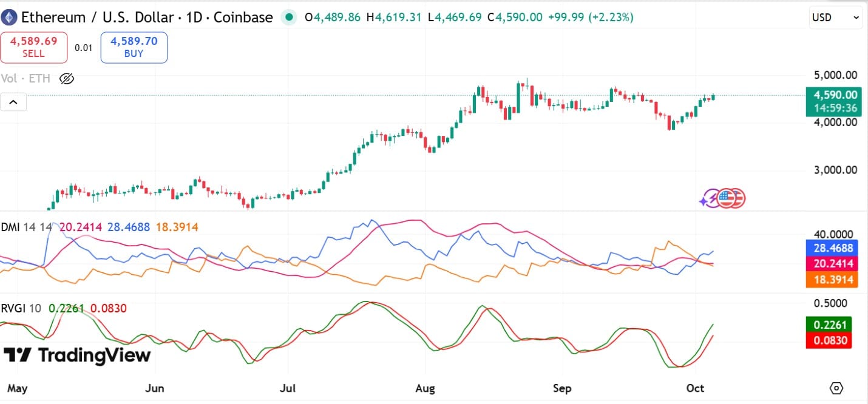Click the Oct label on the time axis
Screen dimensions: 868x404
(696, 388)
